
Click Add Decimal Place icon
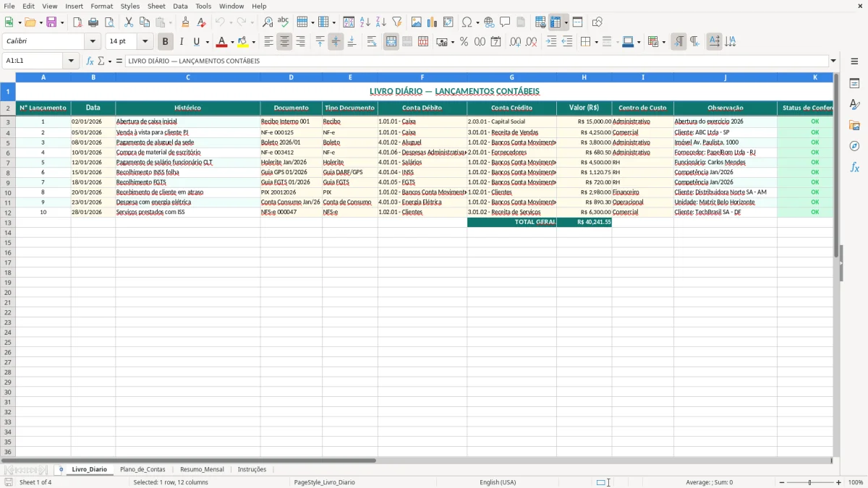[515, 42]
